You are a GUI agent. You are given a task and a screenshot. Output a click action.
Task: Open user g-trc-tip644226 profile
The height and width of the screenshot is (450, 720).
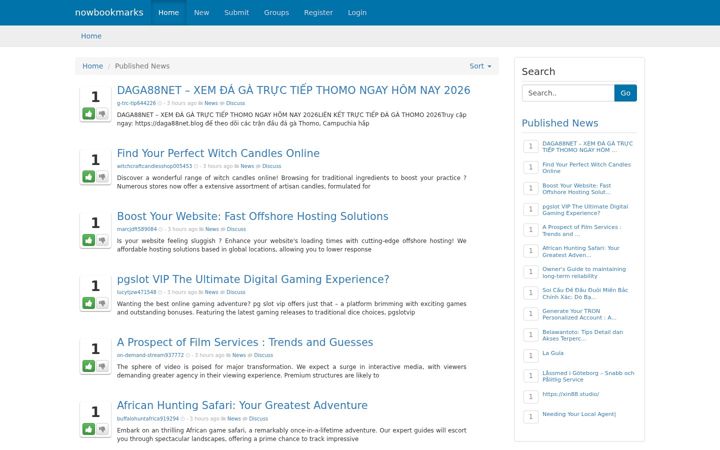136,103
